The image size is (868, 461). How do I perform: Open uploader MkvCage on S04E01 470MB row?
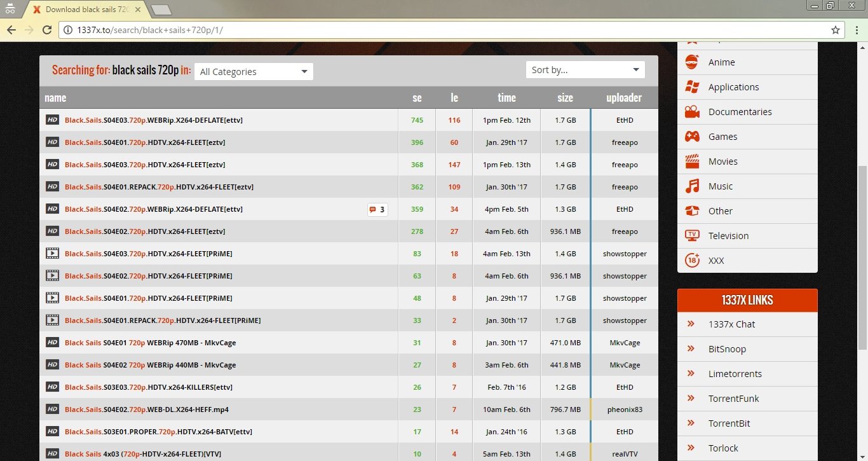[x=625, y=343]
